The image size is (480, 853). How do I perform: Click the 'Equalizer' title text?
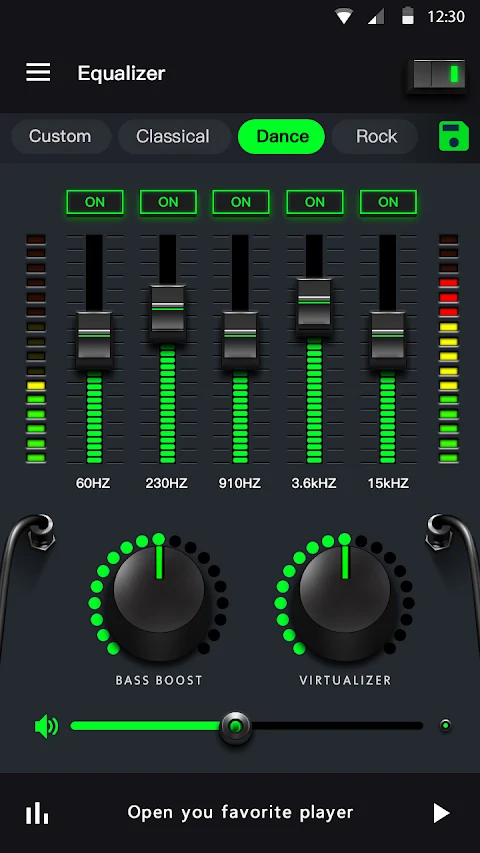[x=121, y=73]
